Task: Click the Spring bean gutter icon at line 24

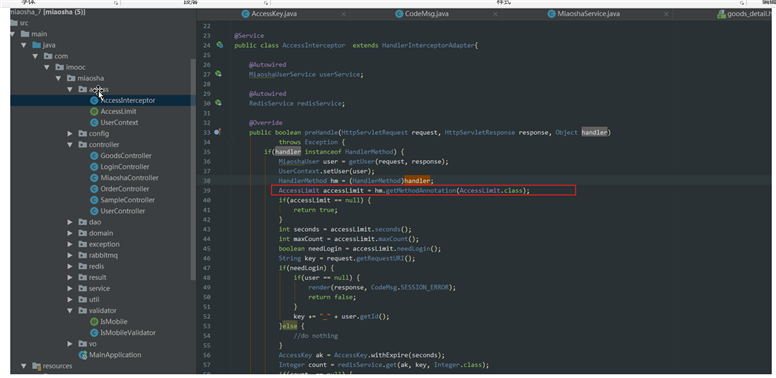Action: 219,45
